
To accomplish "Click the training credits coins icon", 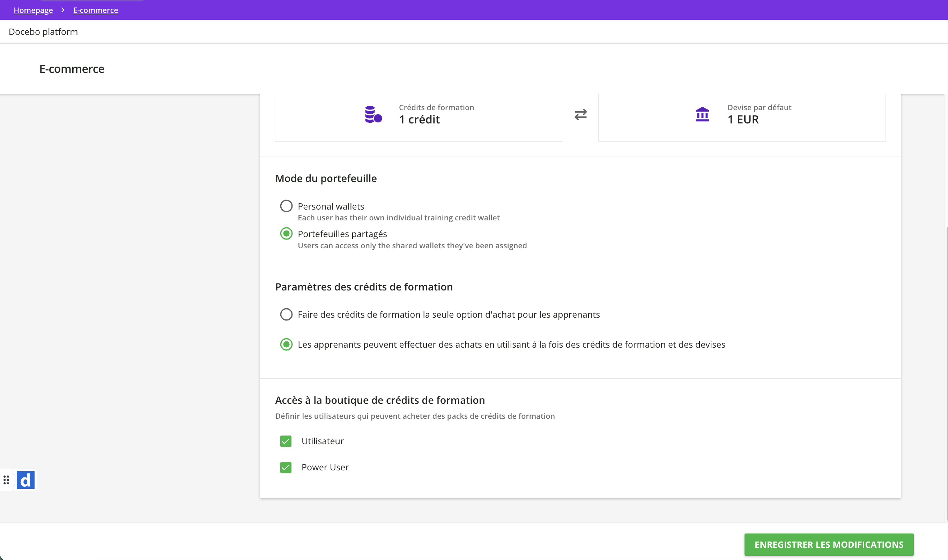I will [373, 114].
